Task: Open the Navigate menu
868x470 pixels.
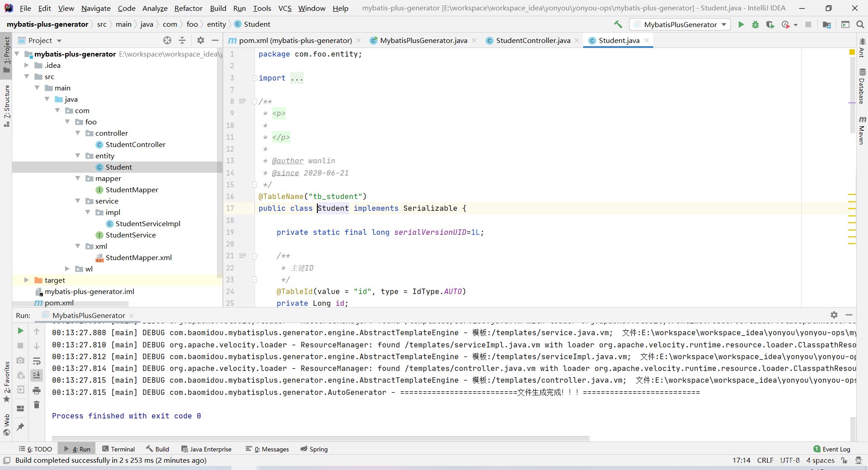Action: point(96,8)
